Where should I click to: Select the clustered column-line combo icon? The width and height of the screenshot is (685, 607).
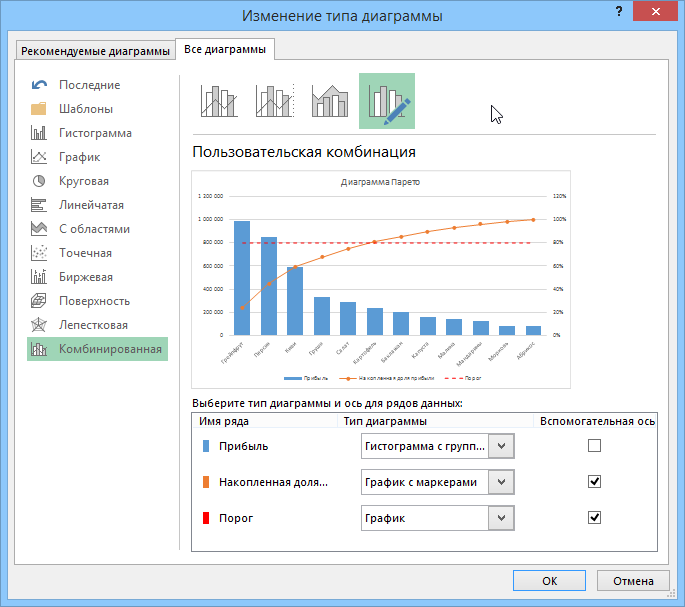click(219, 101)
